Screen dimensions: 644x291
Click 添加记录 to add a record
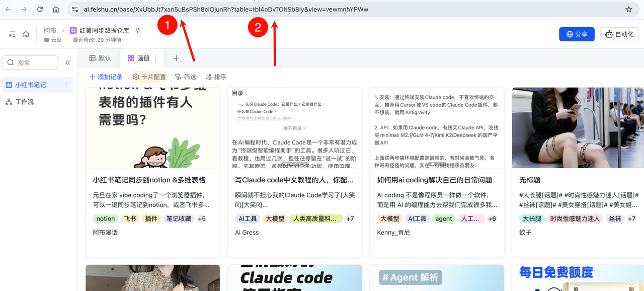[x=106, y=77]
